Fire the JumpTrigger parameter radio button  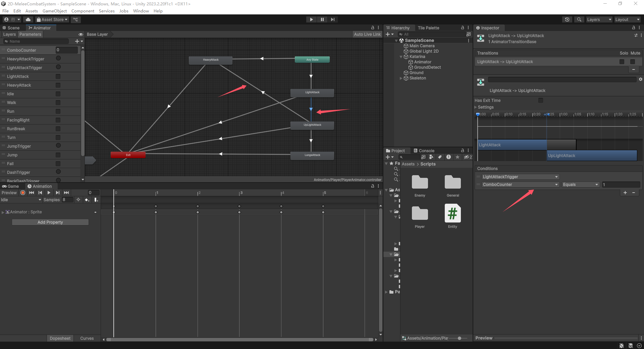58,146
